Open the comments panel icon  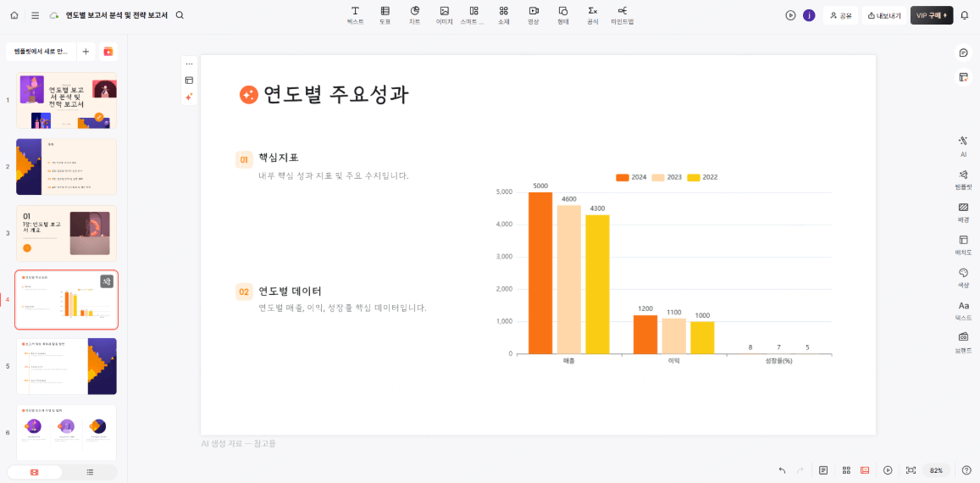[964, 53]
